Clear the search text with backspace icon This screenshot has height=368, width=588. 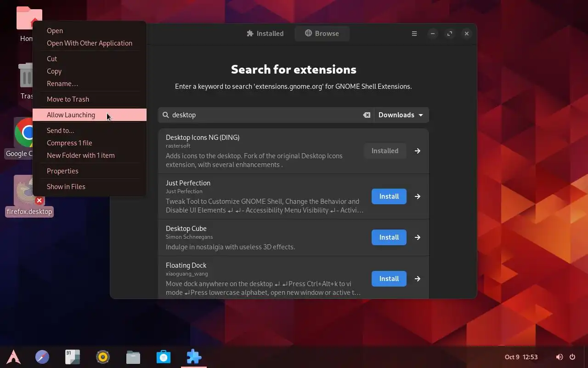point(367,115)
